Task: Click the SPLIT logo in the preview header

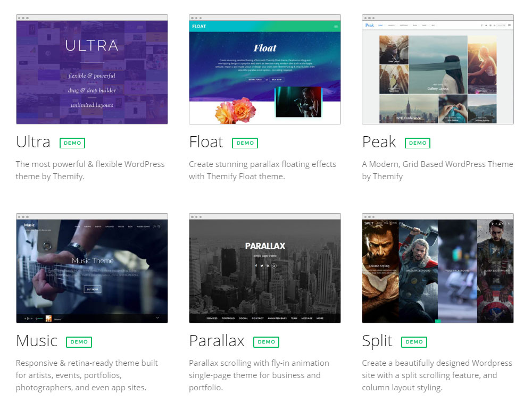Action: coord(369,223)
